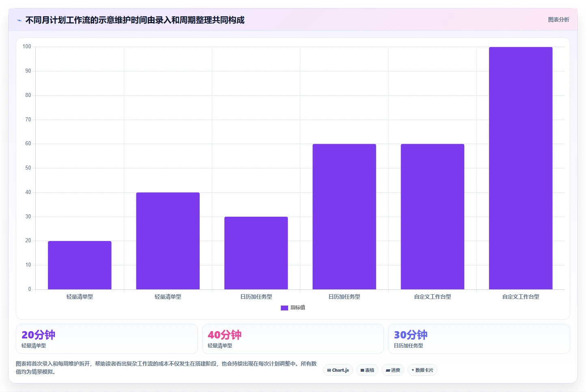Screen dimensions: 586x392
Task: Select the 日历加任务型 bar with value 30
Action: point(256,253)
